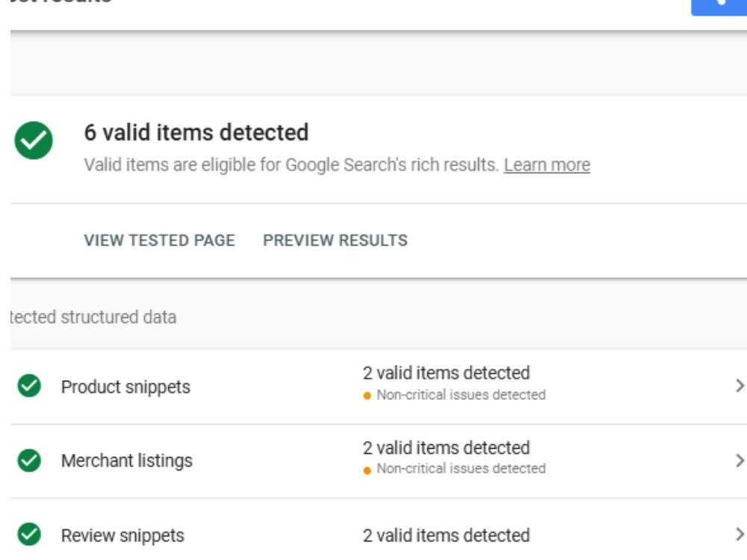Click the large green checkmark beside 6 valid items
Viewport: 747px width, 560px height.
point(34,140)
